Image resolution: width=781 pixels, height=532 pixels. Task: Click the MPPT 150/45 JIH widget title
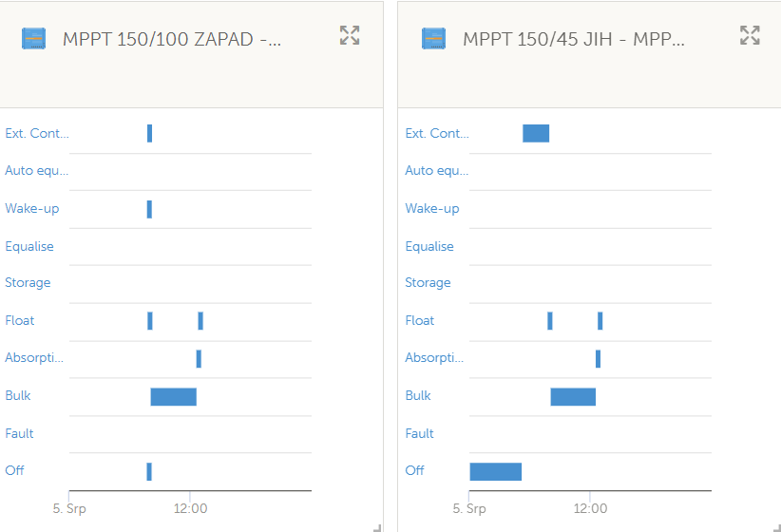pyautogui.click(x=574, y=39)
